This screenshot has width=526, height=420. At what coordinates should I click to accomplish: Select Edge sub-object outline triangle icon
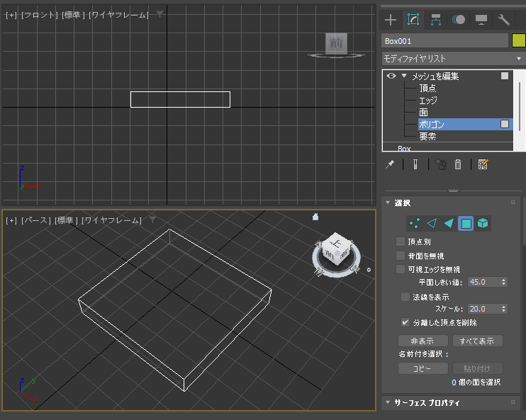432,223
